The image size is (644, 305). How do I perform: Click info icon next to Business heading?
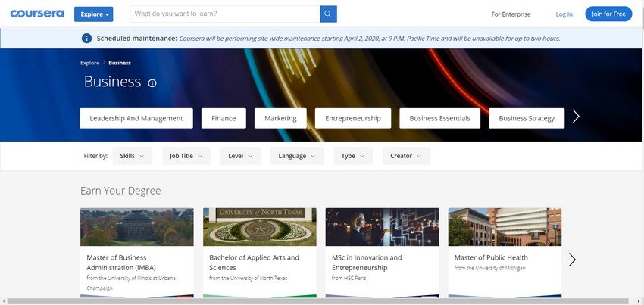[x=152, y=83]
